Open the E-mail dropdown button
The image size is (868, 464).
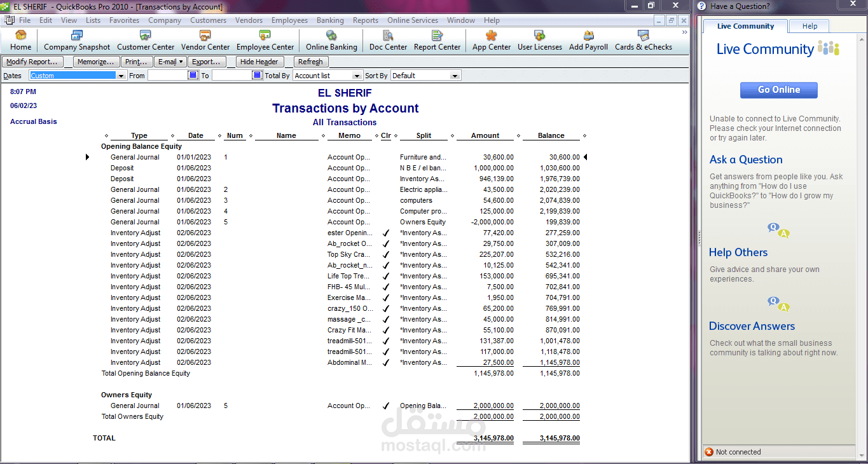tap(171, 62)
